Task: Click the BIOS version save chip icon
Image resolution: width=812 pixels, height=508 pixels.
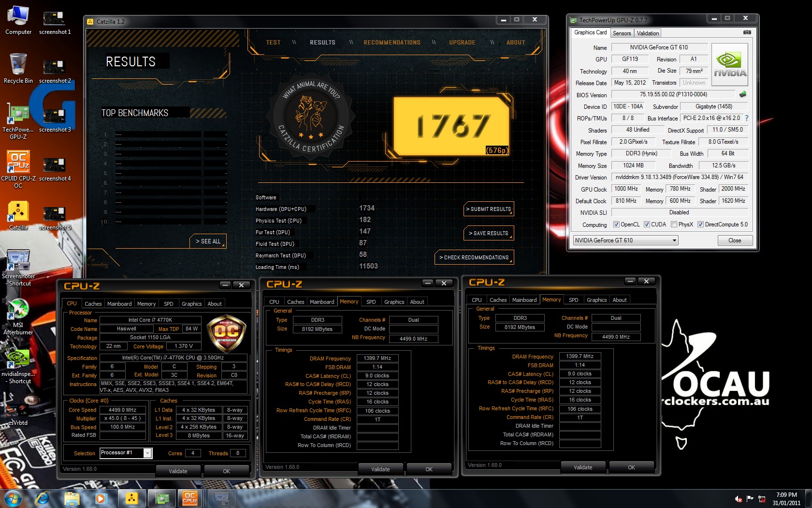Action: [743, 94]
